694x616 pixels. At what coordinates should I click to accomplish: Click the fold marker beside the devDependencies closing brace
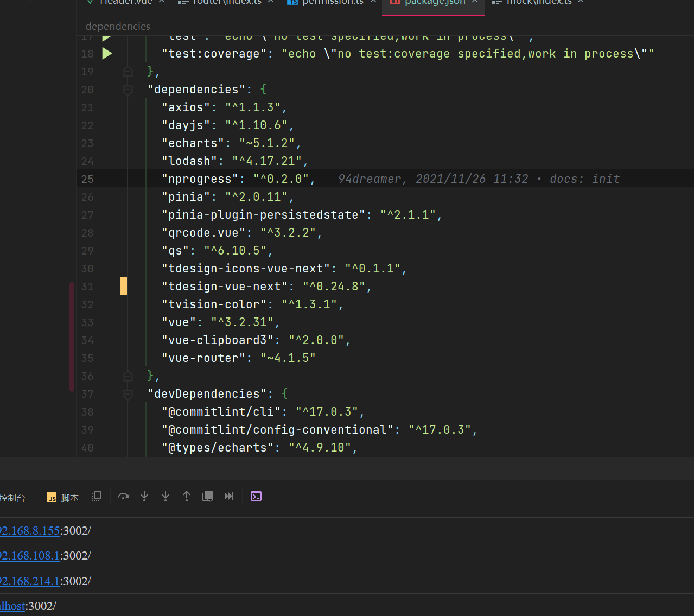[x=128, y=376]
